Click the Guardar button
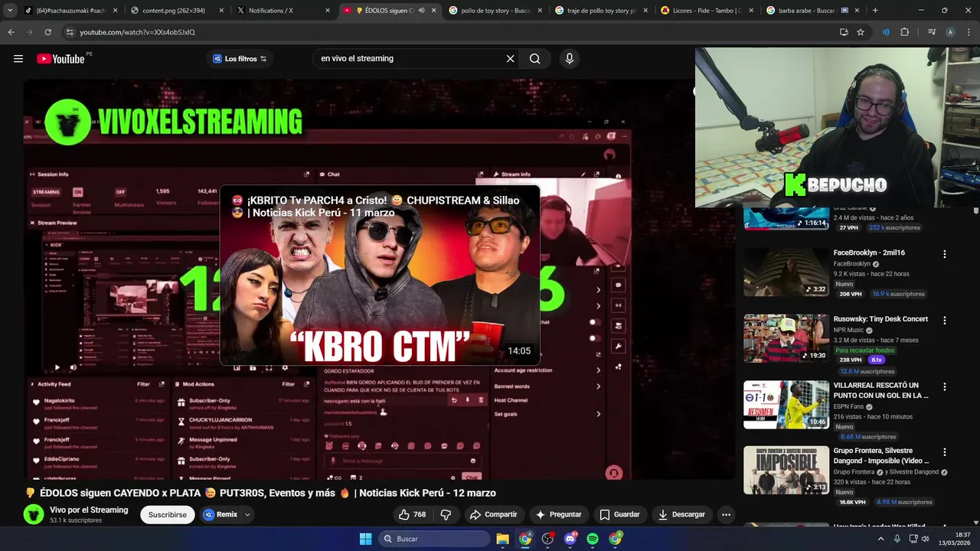This screenshot has height=551, width=980. pyautogui.click(x=620, y=514)
